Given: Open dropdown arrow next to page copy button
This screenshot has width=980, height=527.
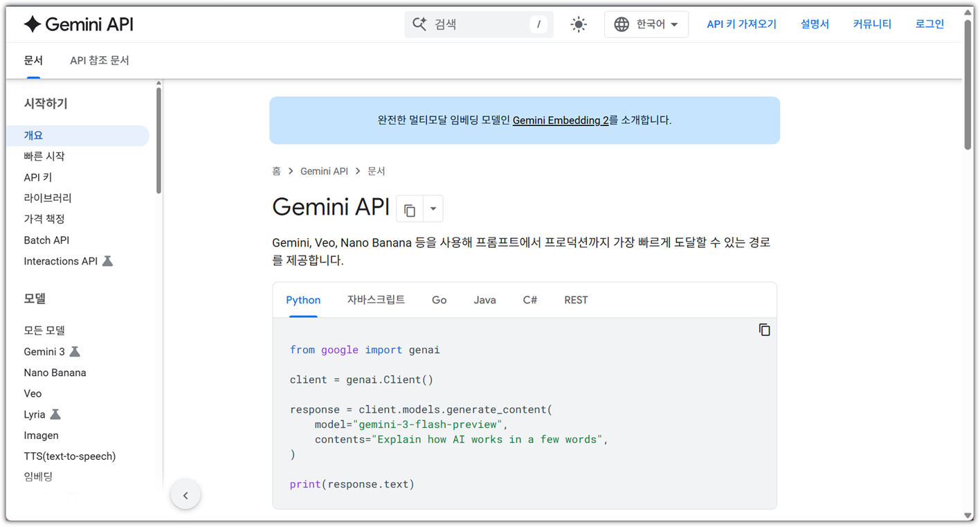Looking at the screenshot, I should coord(433,208).
